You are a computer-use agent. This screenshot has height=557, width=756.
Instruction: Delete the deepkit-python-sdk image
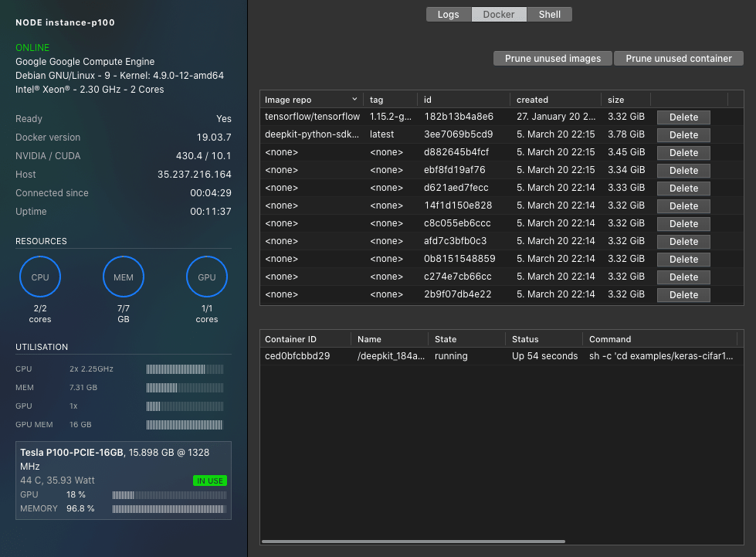683,135
